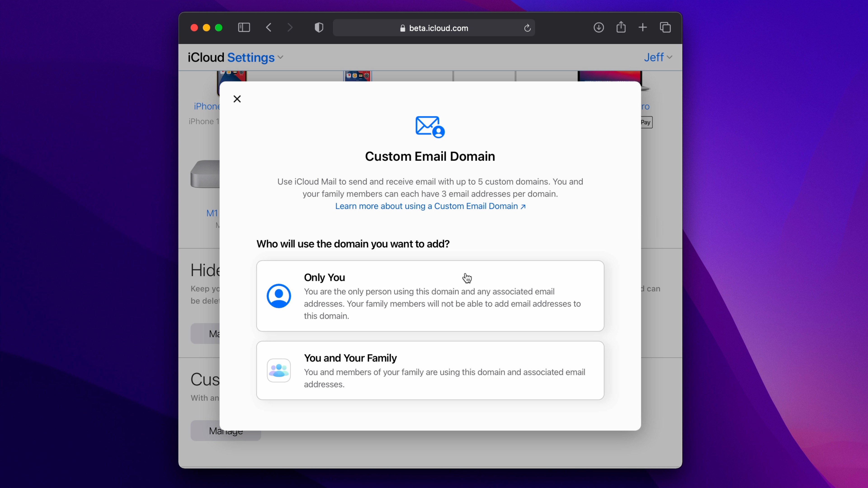868x488 pixels.
Task: Click the back navigation arrow
Action: (269, 28)
